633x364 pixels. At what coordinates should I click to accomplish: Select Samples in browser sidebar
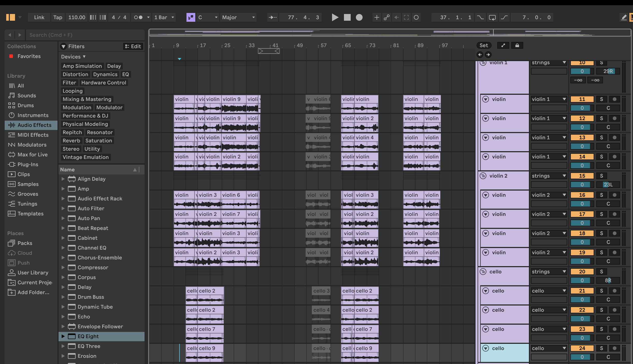28,184
